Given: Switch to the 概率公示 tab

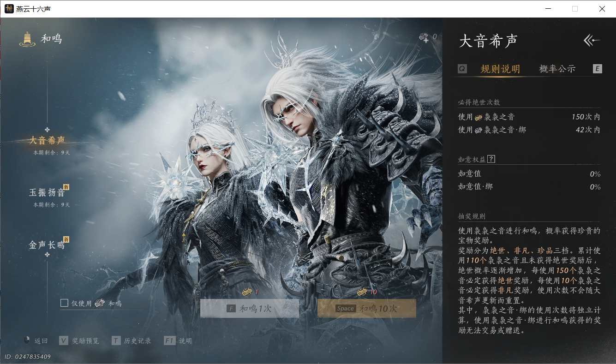Looking at the screenshot, I should click(x=557, y=69).
